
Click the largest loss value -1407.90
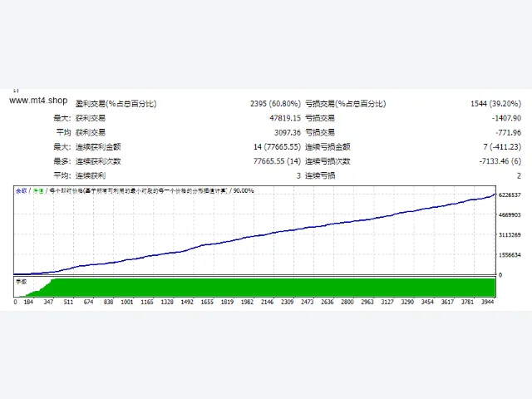tap(506, 118)
